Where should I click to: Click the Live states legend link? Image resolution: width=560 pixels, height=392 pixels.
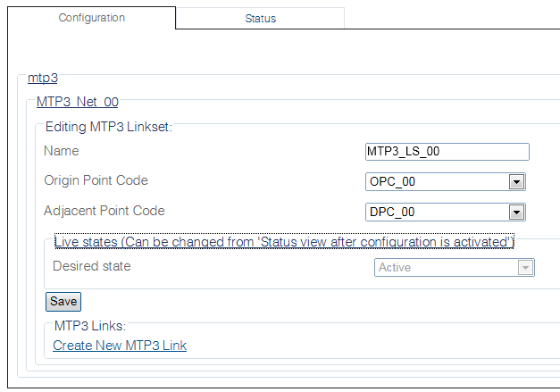point(283,241)
